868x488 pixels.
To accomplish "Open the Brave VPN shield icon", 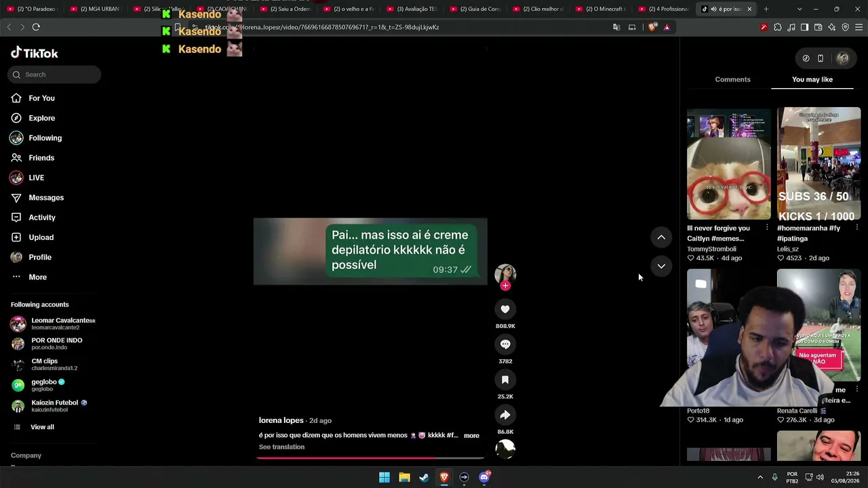I will 845,27.
